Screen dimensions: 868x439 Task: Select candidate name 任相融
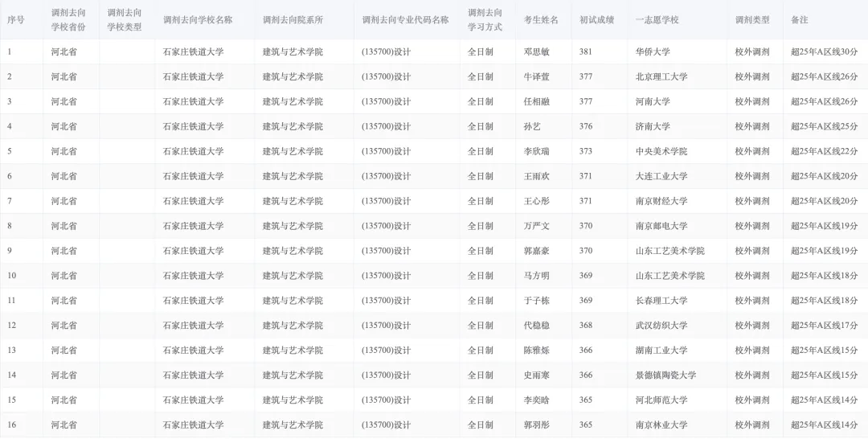click(x=536, y=102)
